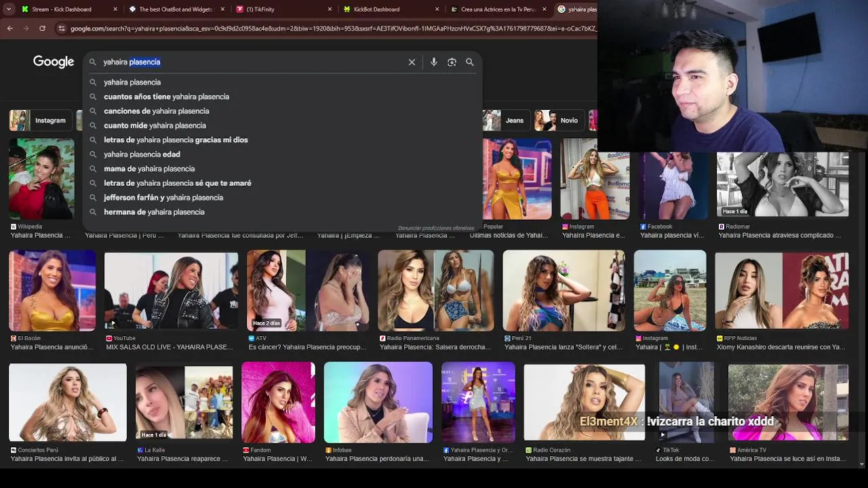868x488 pixels.
Task: Open Perú 21 image thumbnail
Action: click(x=564, y=291)
